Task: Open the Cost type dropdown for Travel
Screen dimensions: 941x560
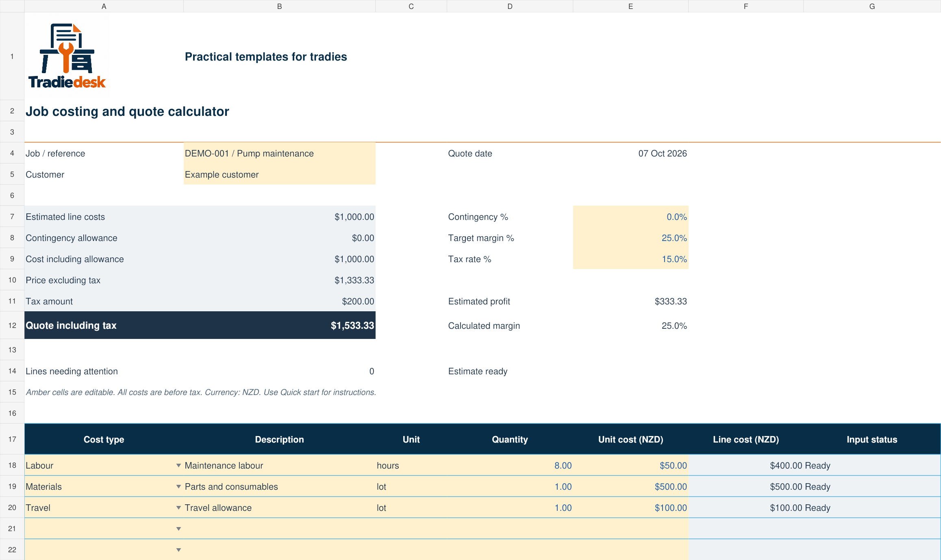Action: 178,508
